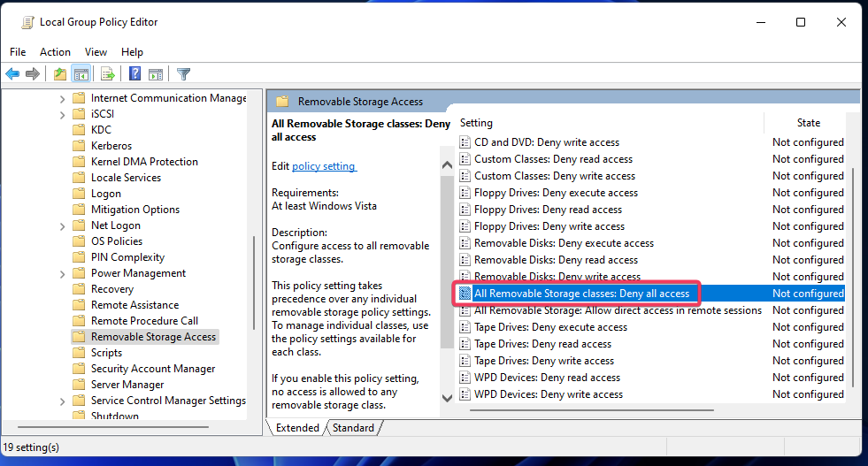The width and height of the screenshot is (868, 466).
Task: Click the tree pane horizontal scrollbar
Action: click(x=113, y=427)
